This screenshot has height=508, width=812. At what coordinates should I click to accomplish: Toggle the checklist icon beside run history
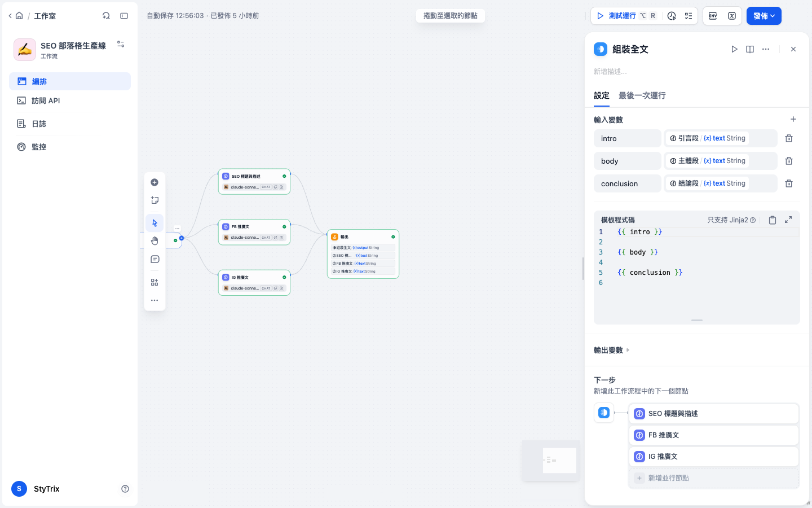(x=689, y=16)
